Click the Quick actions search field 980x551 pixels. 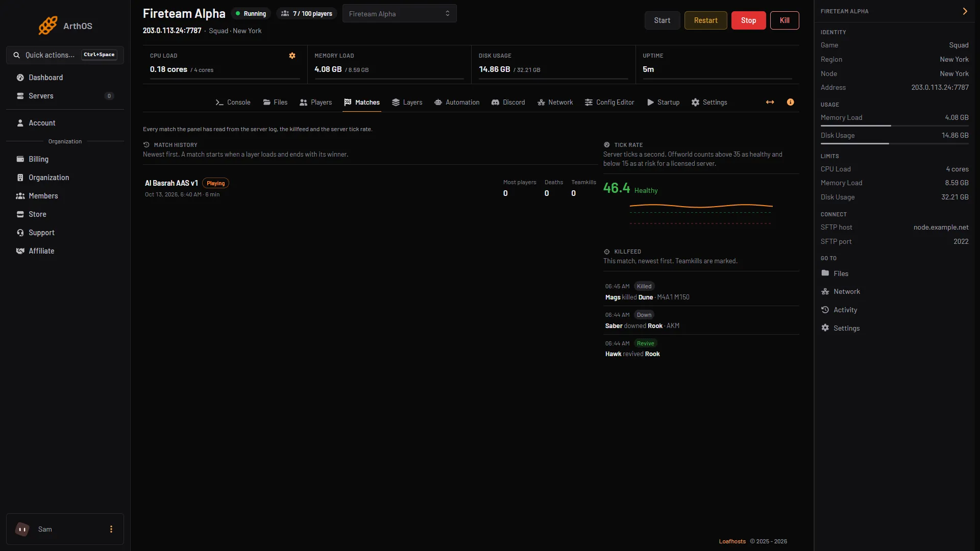point(65,55)
